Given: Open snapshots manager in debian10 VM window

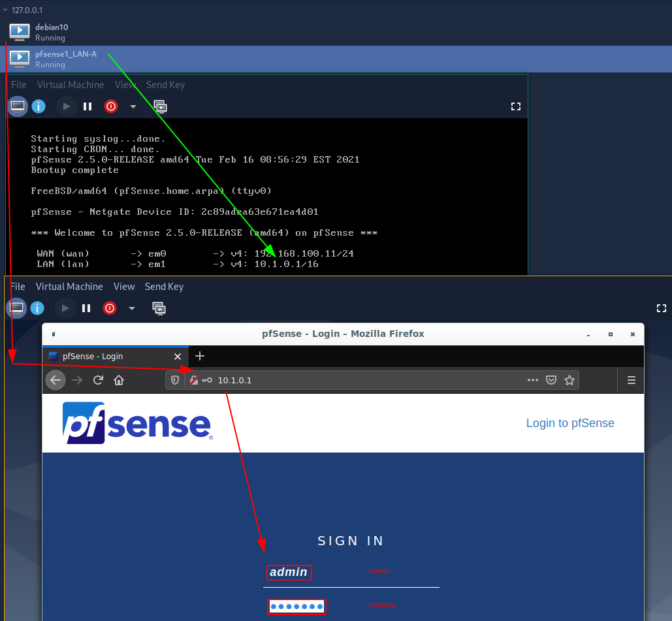Looking at the screenshot, I should 159,308.
